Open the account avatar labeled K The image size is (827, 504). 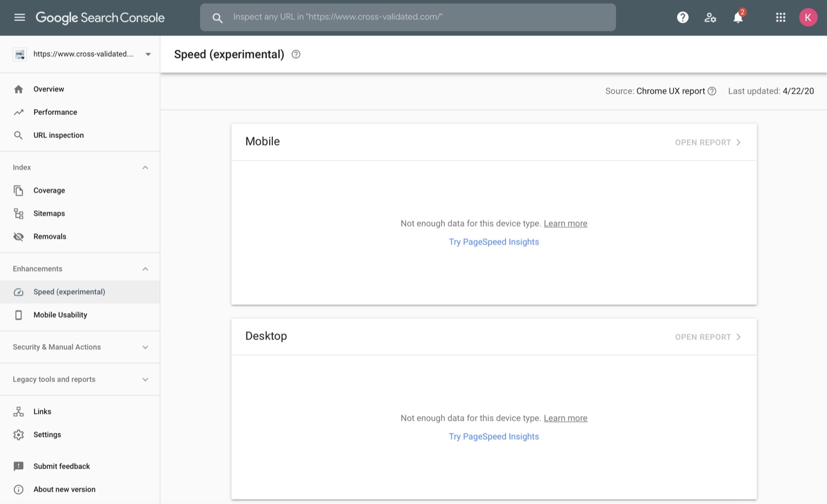[808, 18]
